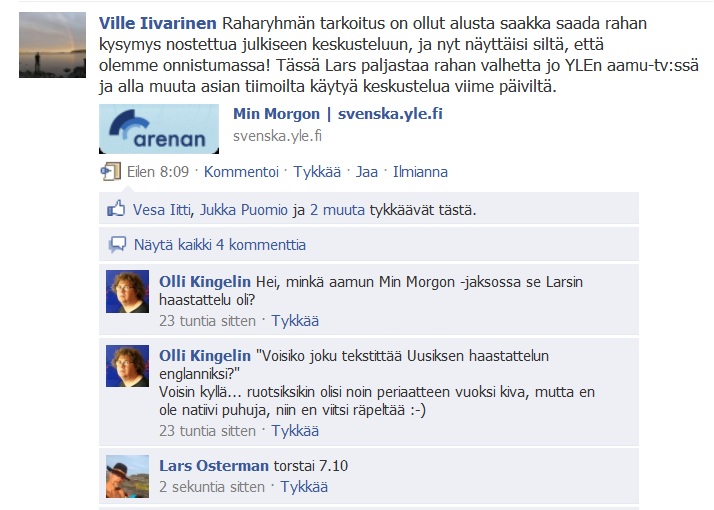Click Lars Osterman's avatar photo
This screenshot has height=510, width=714.
[x=128, y=476]
